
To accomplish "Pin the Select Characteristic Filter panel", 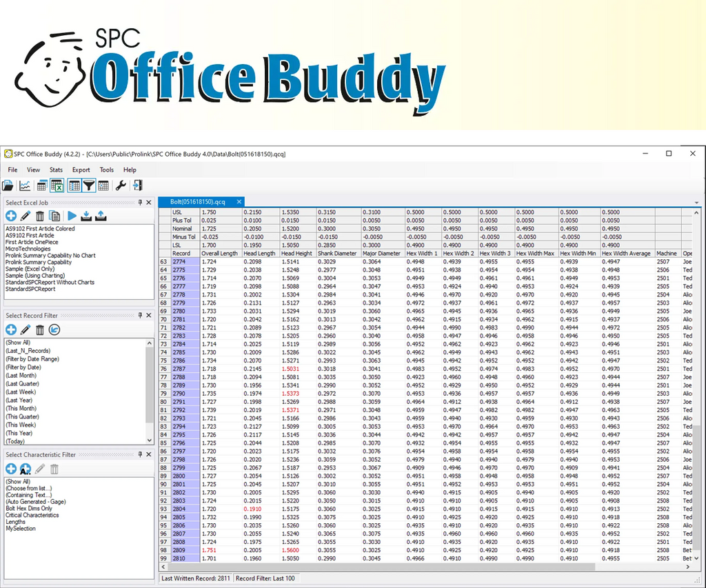I will pos(140,454).
